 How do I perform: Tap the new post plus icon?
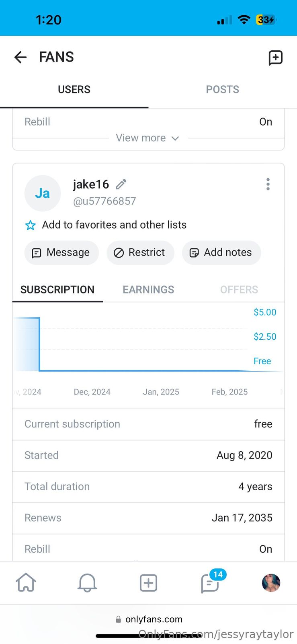point(148,582)
